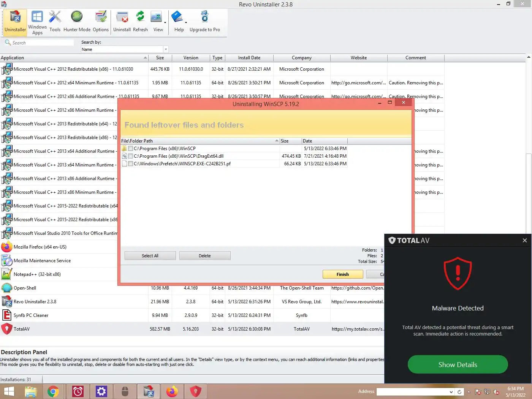Click Show Details in TotalAV popup
The image size is (532, 399).
click(458, 364)
